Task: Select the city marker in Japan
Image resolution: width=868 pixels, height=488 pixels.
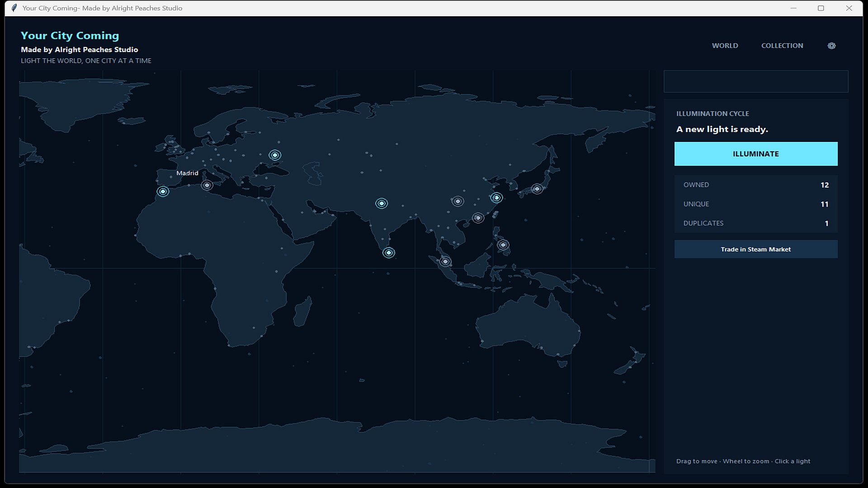Action: tap(537, 189)
